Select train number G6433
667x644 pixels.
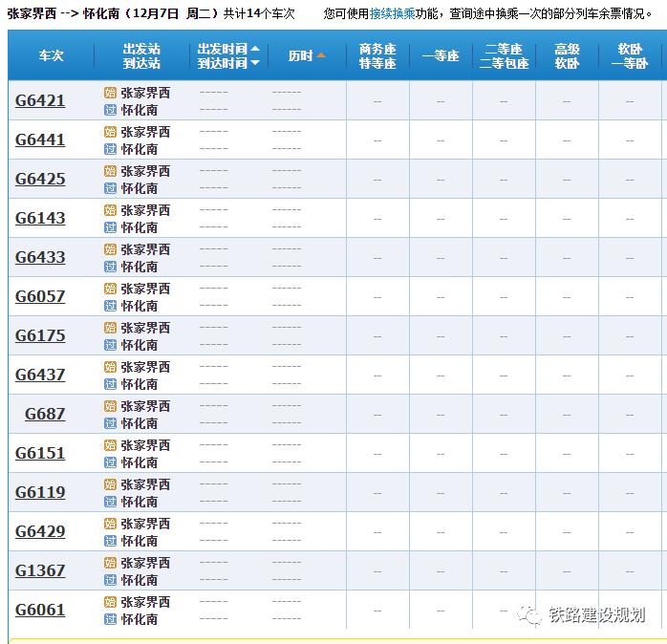coord(40,257)
